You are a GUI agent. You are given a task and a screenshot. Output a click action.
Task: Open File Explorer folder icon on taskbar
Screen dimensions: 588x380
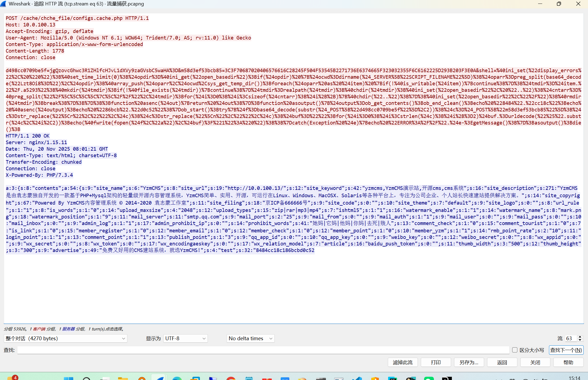click(123, 379)
